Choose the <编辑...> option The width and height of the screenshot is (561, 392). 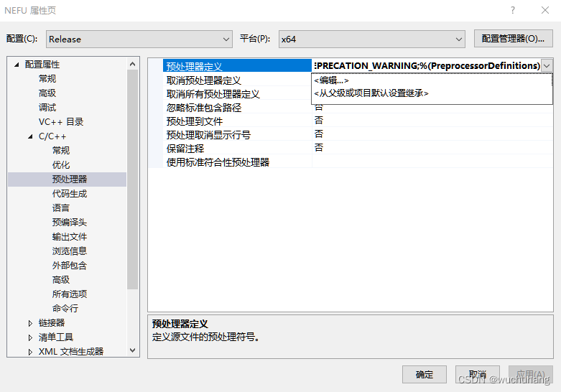point(331,80)
